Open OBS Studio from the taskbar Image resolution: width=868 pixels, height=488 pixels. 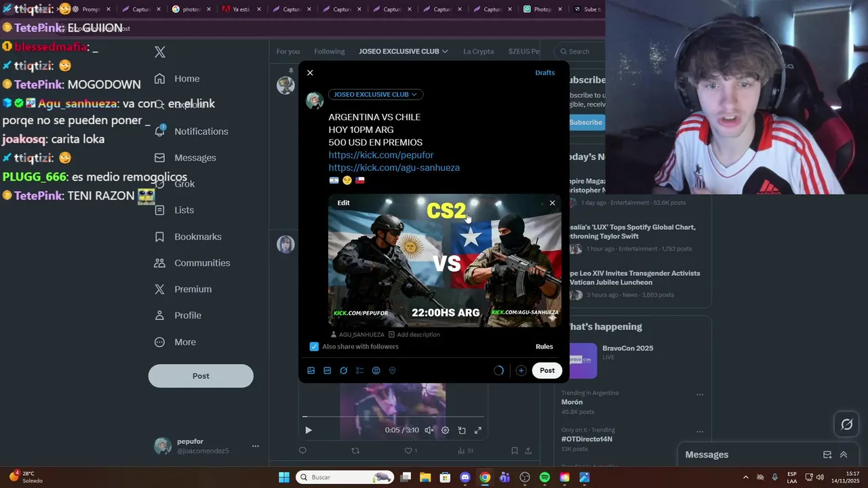pos(524,478)
